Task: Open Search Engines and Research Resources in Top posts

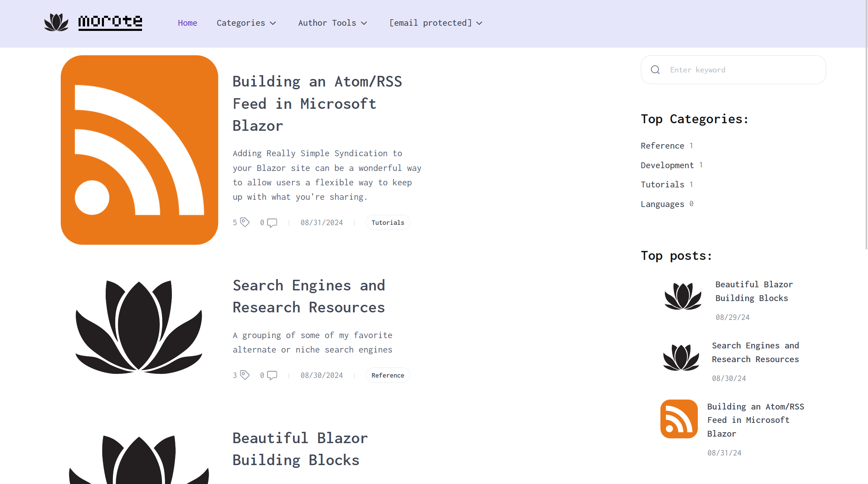Action: 755,352
